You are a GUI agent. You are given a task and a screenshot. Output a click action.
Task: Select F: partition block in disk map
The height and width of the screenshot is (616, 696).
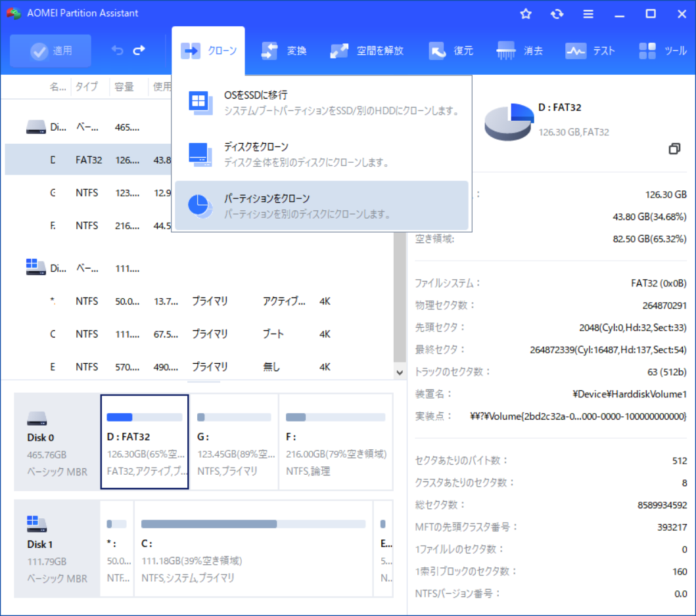click(x=336, y=442)
